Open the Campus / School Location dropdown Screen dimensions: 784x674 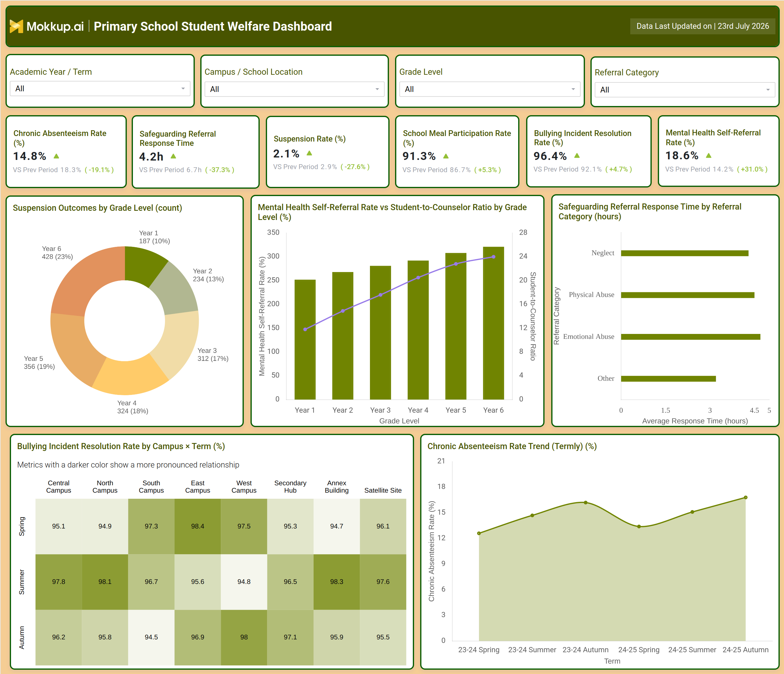pos(294,89)
